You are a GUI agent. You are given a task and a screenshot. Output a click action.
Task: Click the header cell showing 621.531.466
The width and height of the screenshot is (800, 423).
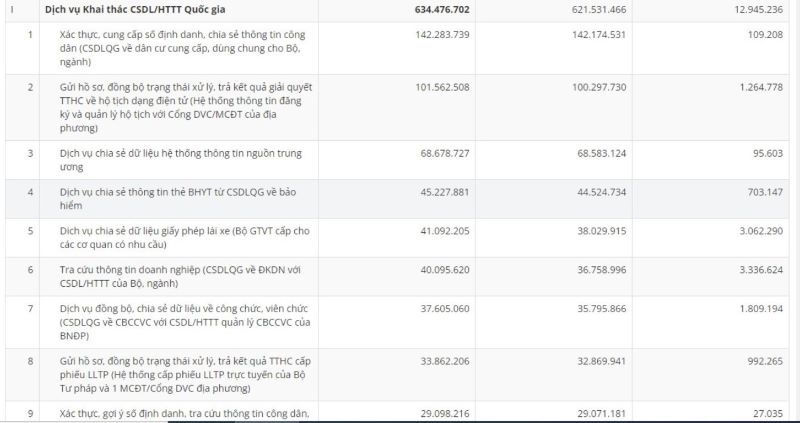click(x=570, y=10)
